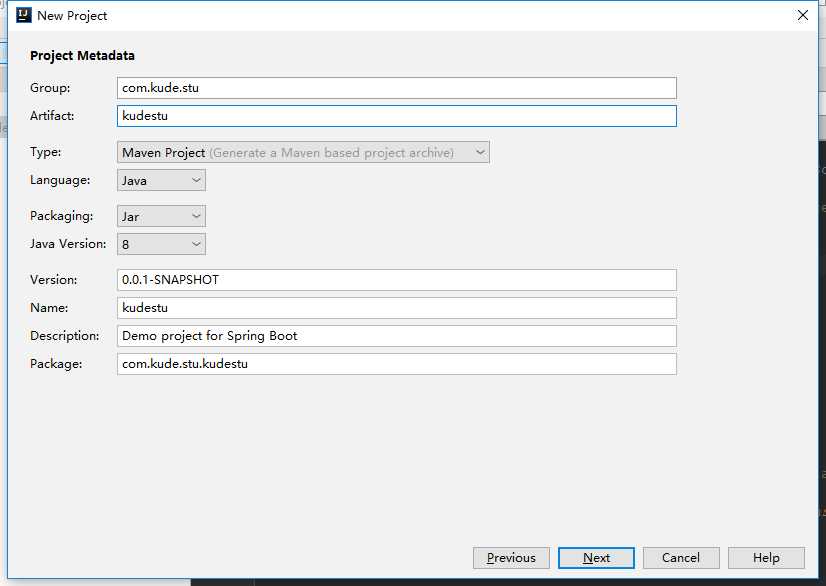
Task: Proceed by pressing the Next button
Action: click(596, 558)
